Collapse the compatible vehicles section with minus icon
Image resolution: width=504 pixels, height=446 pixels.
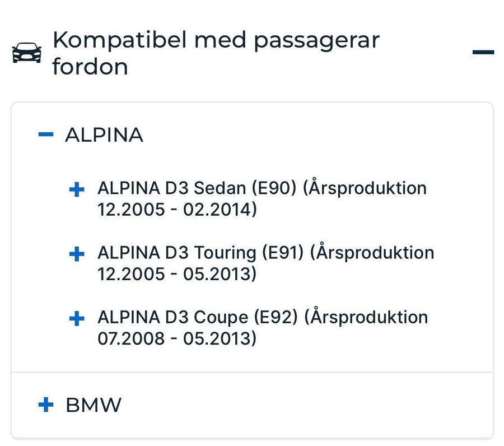click(483, 53)
